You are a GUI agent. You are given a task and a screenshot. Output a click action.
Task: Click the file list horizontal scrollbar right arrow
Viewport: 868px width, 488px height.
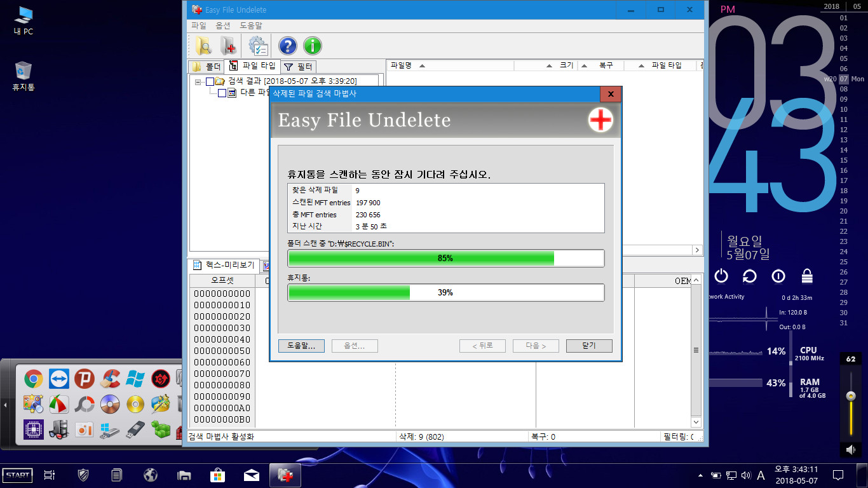tap(697, 250)
